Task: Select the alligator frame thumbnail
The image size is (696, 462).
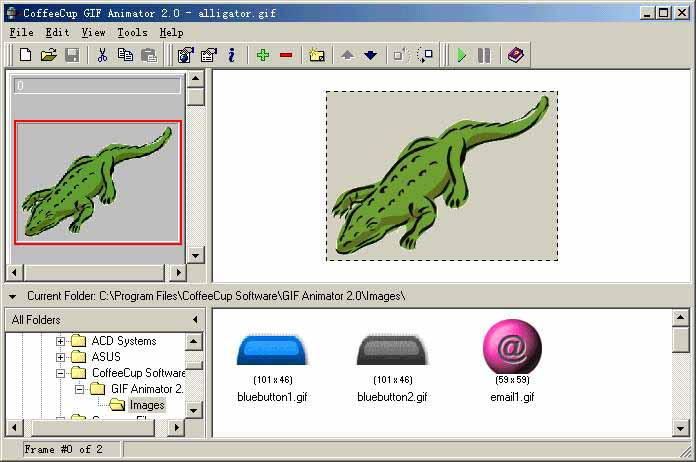Action: (97, 182)
